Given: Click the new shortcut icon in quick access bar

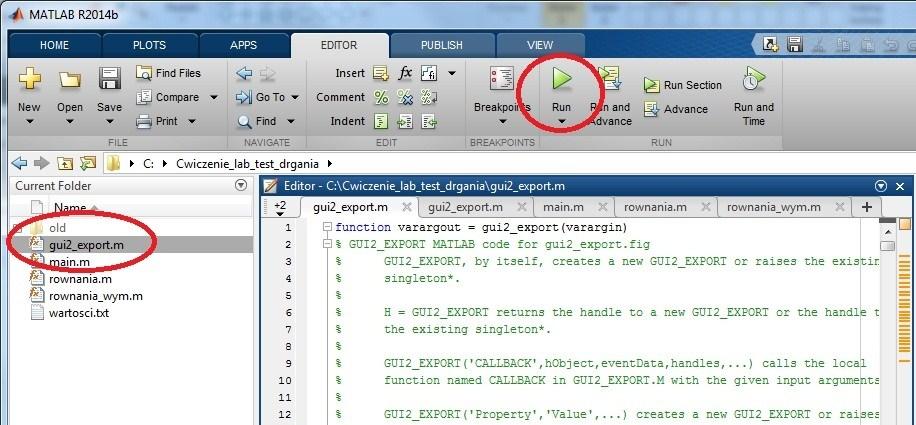Looking at the screenshot, I should pos(771,44).
